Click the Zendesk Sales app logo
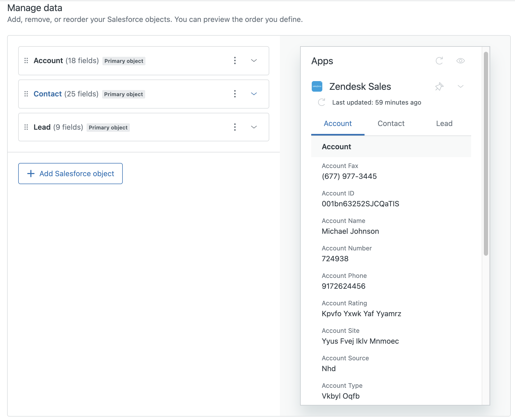This screenshot has width=515, height=420. [x=317, y=86]
